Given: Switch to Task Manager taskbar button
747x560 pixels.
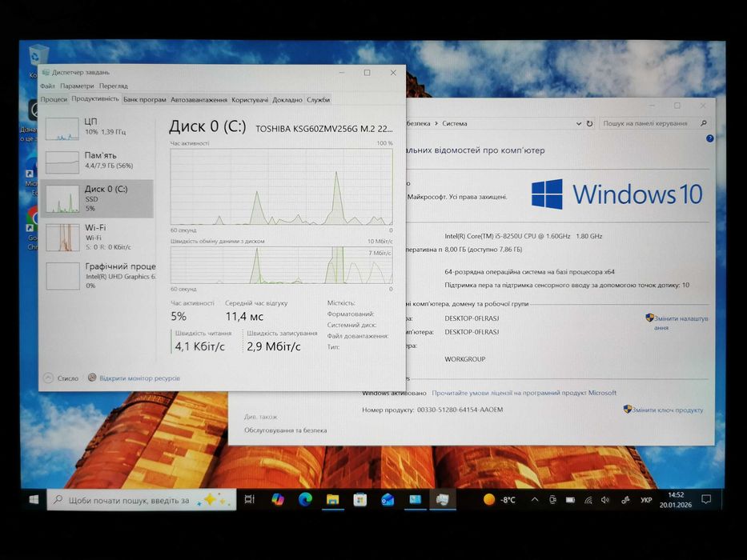Looking at the screenshot, I should click(x=443, y=499).
